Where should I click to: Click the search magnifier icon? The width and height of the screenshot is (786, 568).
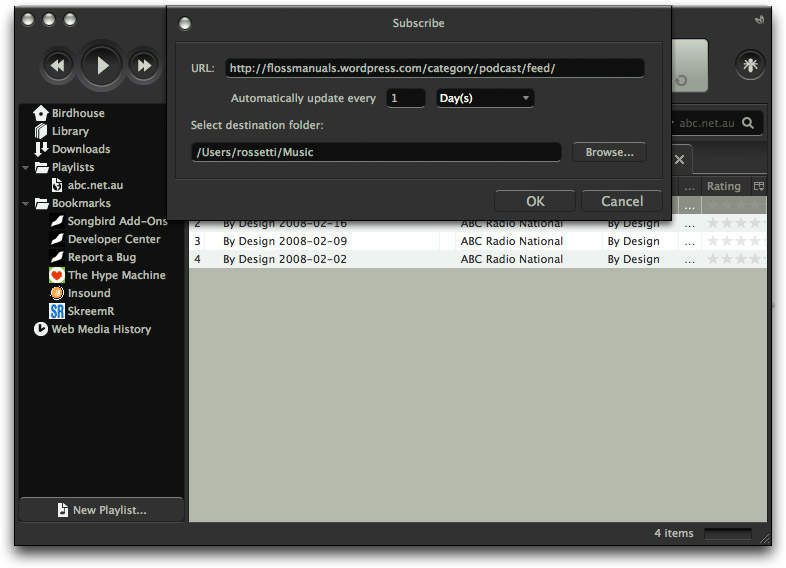[748, 123]
